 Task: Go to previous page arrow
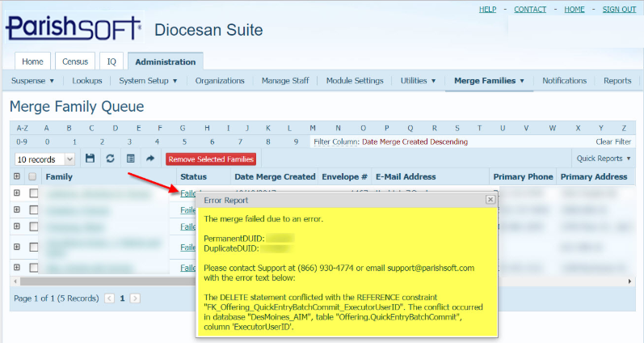(x=109, y=299)
